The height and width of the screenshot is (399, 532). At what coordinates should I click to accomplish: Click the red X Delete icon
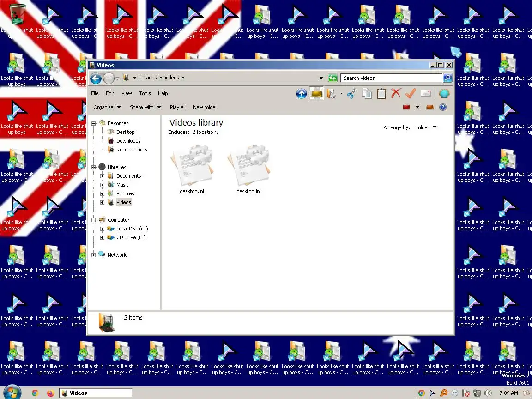tap(396, 93)
